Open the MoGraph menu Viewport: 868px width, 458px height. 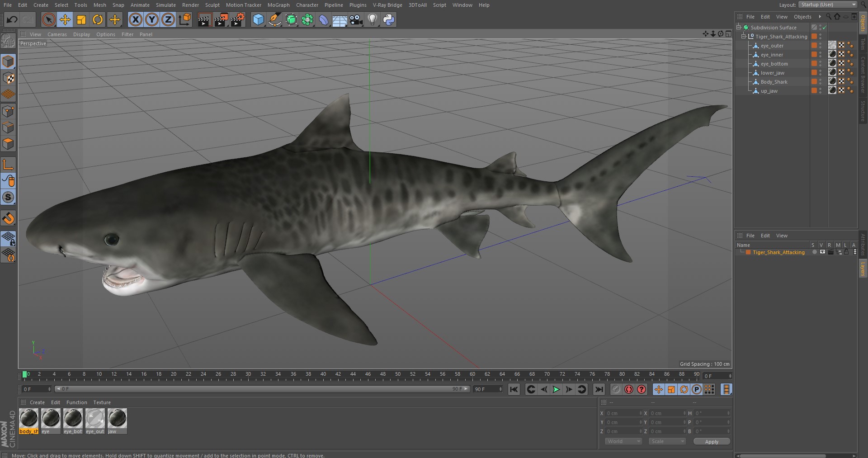(x=278, y=5)
